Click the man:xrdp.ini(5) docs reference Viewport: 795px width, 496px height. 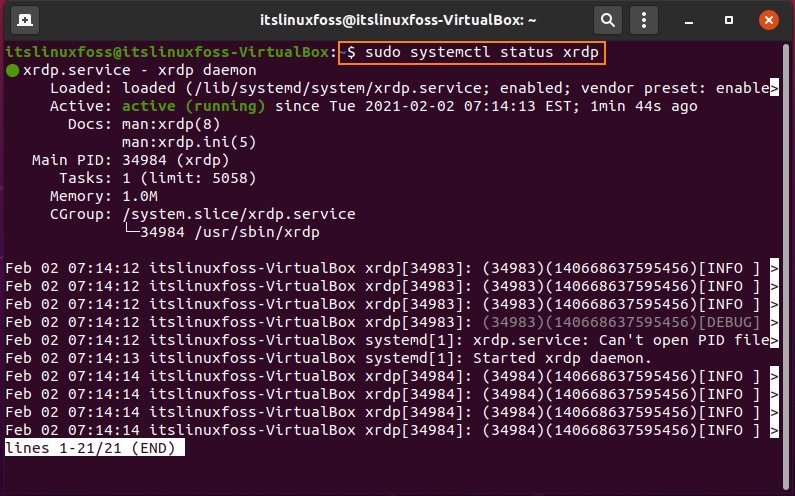tap(189, 143)
